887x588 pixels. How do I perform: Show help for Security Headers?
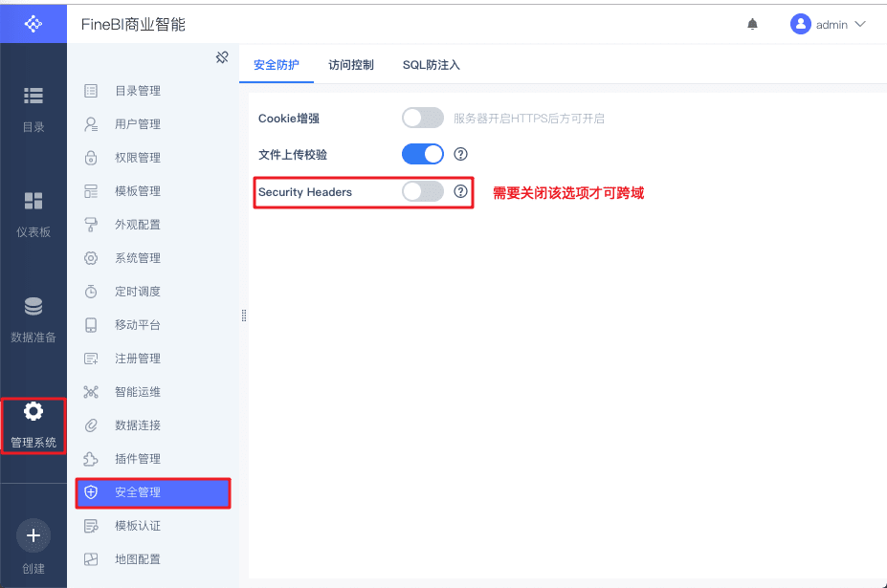tap(460, 191)
